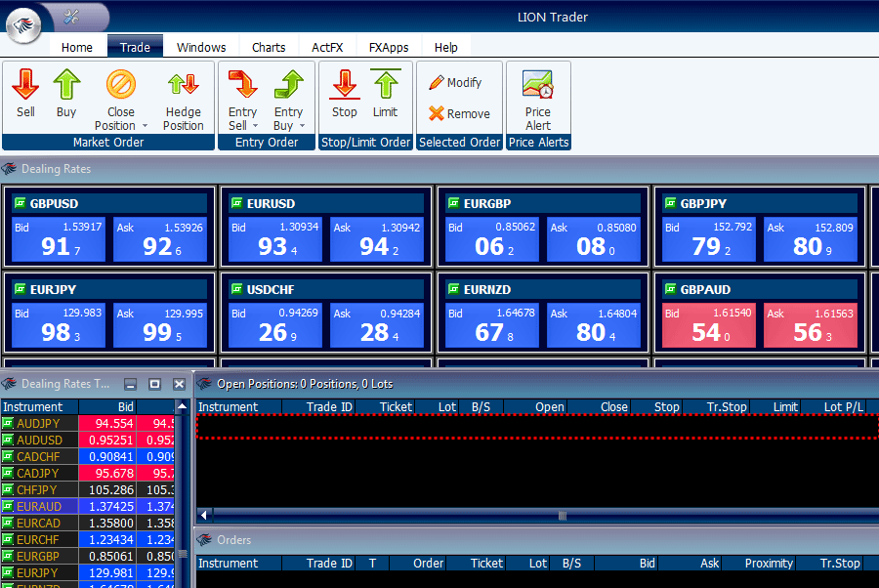879x588 pixels.
Task: Maximize the Dealing Rates Table panel
Action: point(154,384)
